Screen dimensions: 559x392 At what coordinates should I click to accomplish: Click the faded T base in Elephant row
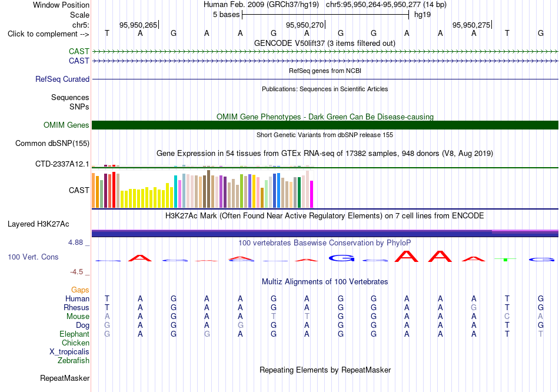(540, 334)
